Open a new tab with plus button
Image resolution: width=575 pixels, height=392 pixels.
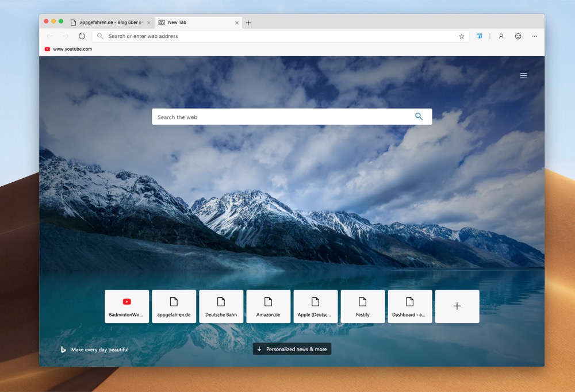pyautogui.click(x=248, y=23)
